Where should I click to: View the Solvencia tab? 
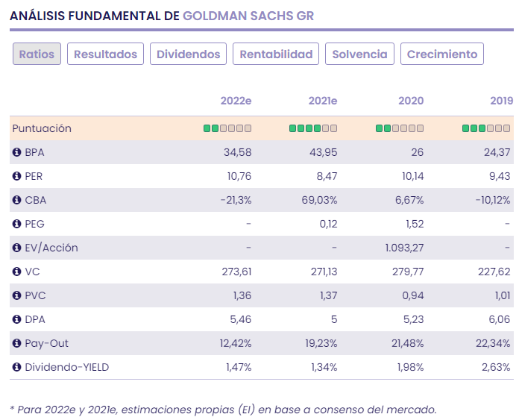click(359, 54)
